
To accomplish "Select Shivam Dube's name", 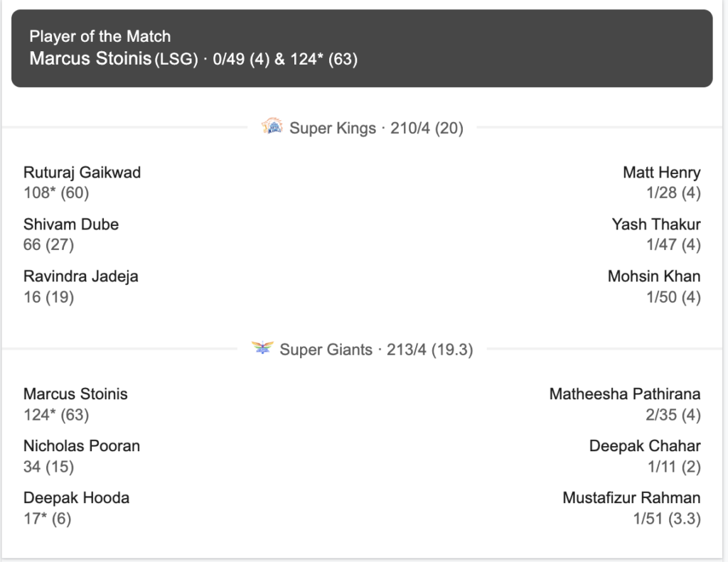I will point(71,225).
